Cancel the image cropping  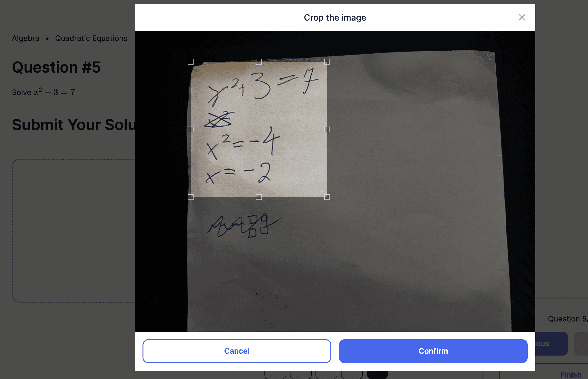click(237, 351)
